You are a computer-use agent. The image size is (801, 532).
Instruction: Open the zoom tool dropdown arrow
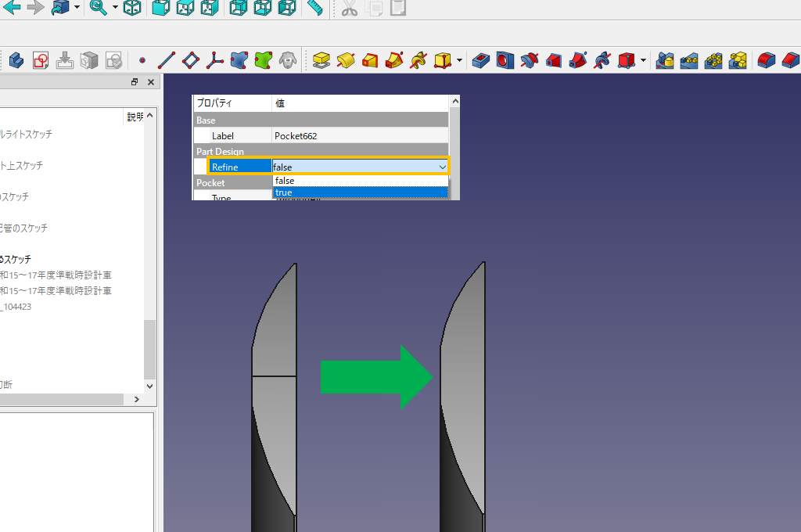tap(115, 9)
